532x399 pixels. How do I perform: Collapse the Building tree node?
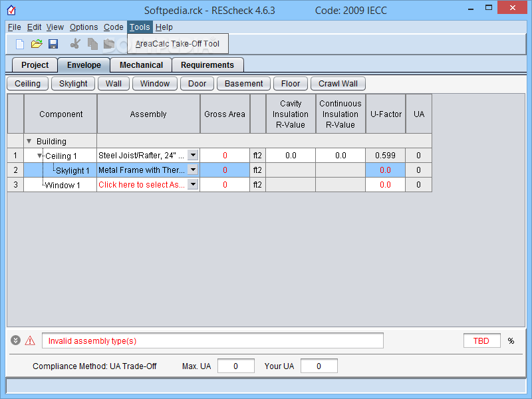pyautogui.click(x=29, y=141)
